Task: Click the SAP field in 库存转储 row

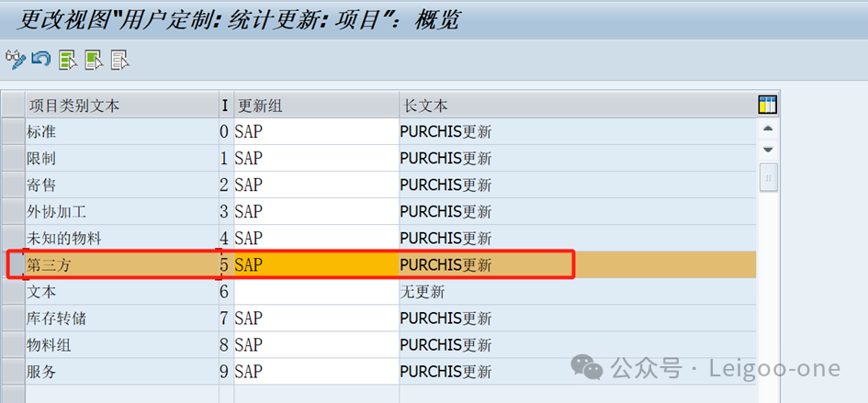Action: pyautogui.click(x=315, y=319)
